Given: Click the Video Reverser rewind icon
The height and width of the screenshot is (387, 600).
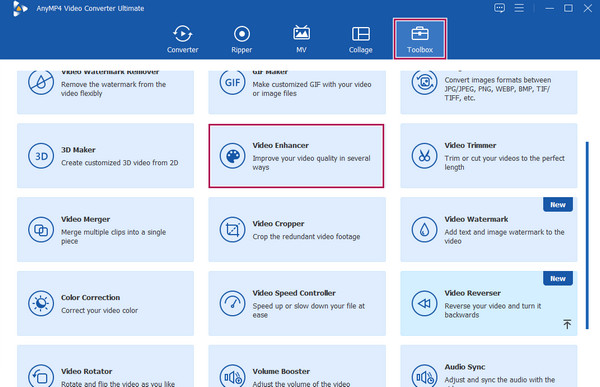Looking at the screenshot, I should [424, 304].
